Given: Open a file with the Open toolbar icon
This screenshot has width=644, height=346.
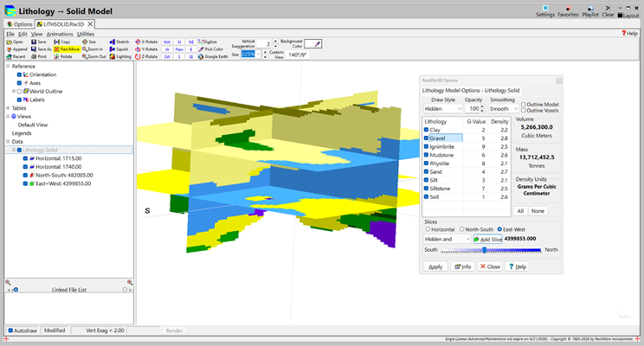Looking at the screenshot, I should (16, 42).
